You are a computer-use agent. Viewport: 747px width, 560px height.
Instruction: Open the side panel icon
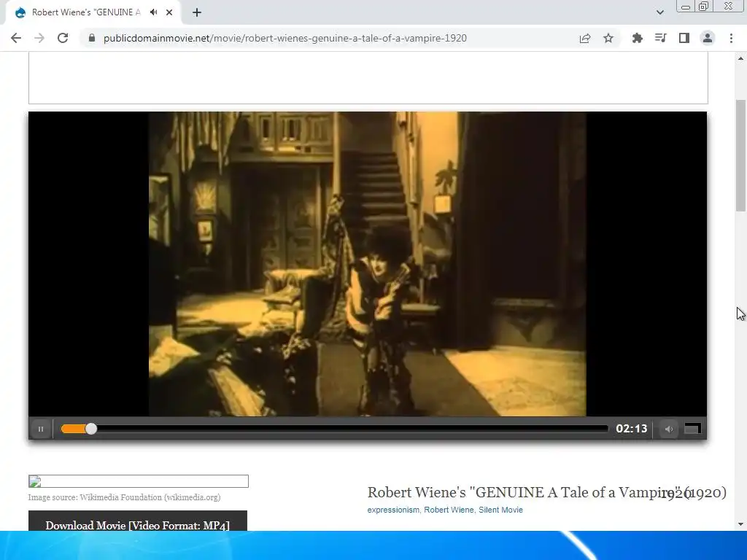pyautogui.click(x=684, y=38)
